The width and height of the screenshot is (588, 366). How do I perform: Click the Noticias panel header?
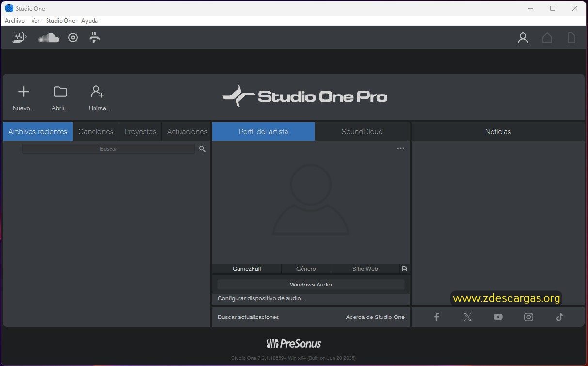pyautogui.click(x=498, y=132)
